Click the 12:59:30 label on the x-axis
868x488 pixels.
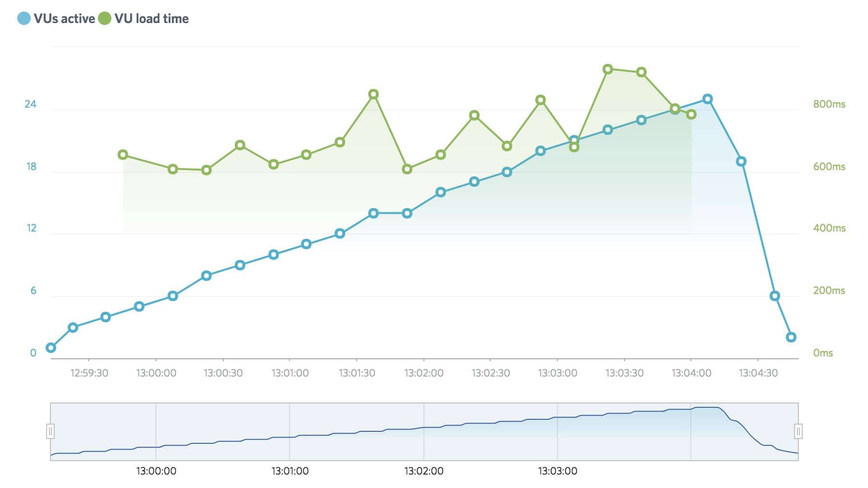point(89,373)
